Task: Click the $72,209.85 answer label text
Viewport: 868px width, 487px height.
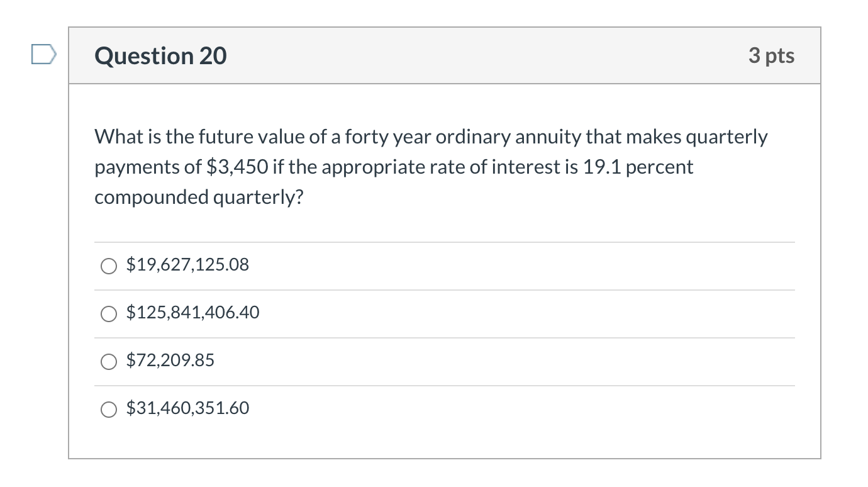Action: (170, 361)
